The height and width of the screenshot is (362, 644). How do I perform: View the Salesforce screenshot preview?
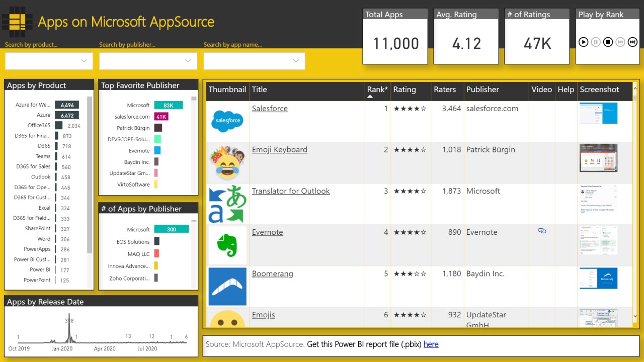coord(598,113)
